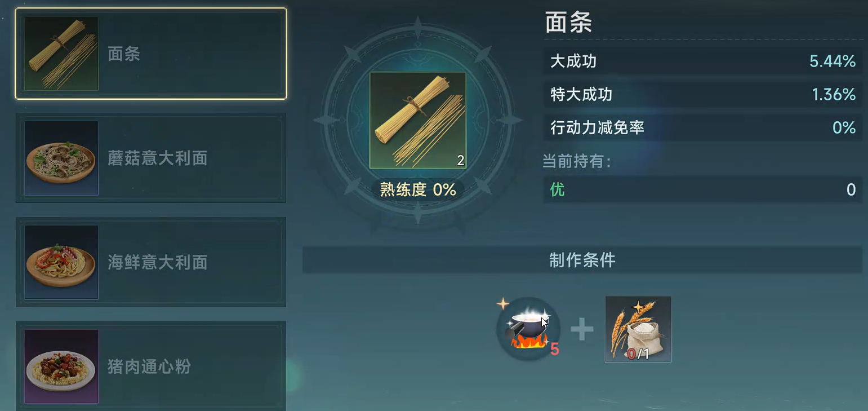Click the 行动力减免率 stat row

pos(703,127)
